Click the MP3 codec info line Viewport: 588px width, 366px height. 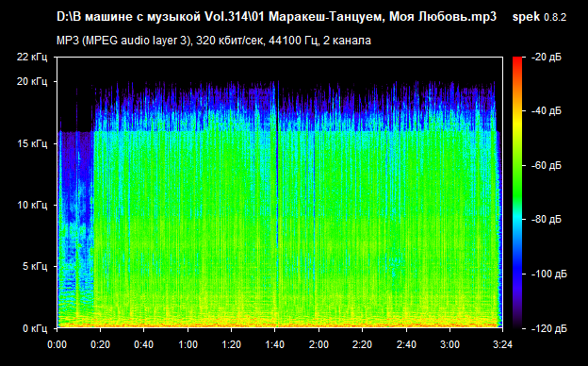[214, 41]
